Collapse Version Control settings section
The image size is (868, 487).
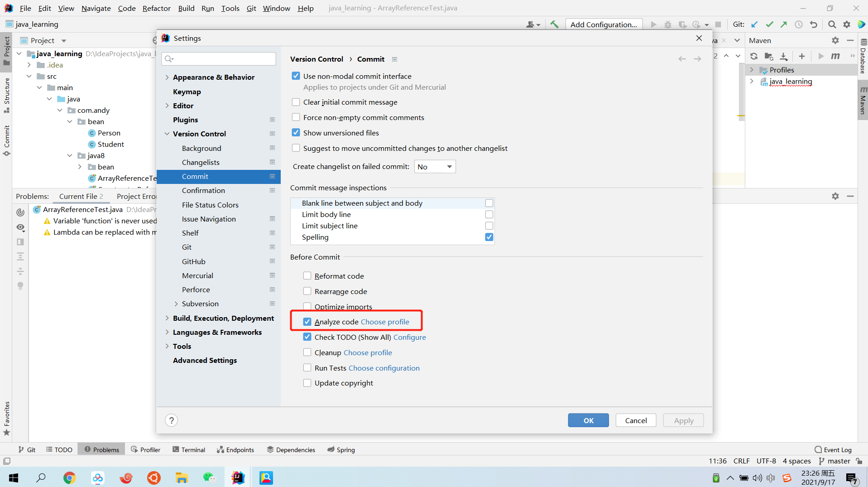(167, 134)
